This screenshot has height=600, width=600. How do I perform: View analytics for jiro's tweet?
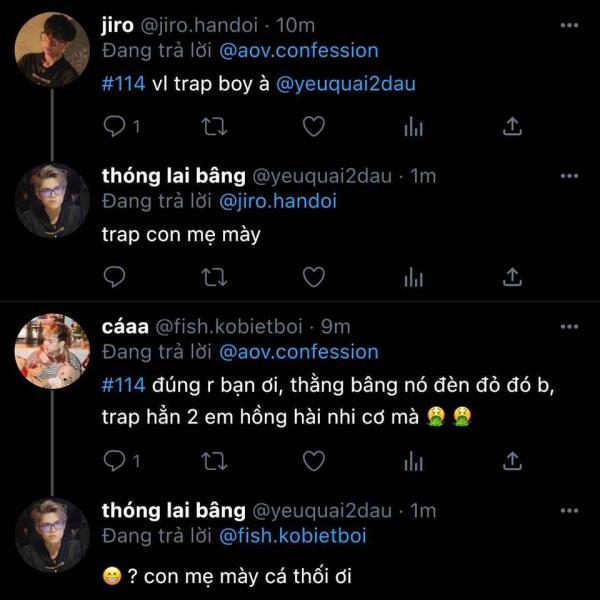pos(412,126)
